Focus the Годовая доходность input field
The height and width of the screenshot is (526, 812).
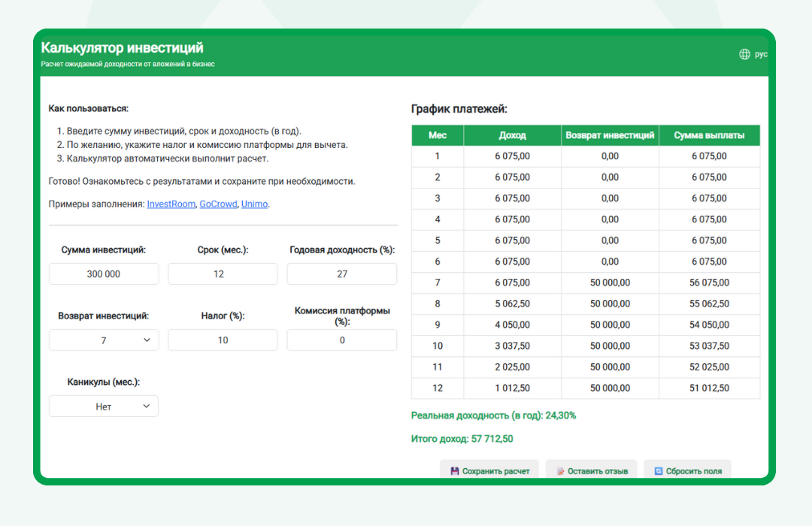click(342, 274)
